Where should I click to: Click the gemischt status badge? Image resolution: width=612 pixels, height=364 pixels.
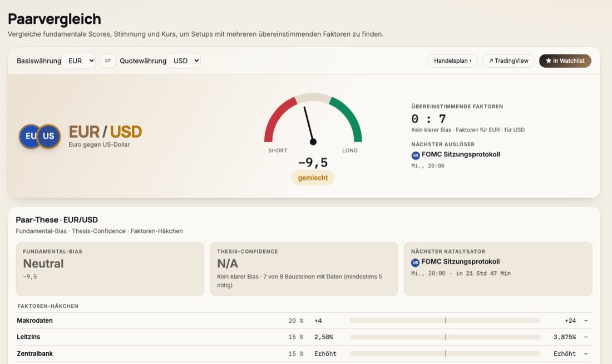pyautogui.click(x=313, y=178)
